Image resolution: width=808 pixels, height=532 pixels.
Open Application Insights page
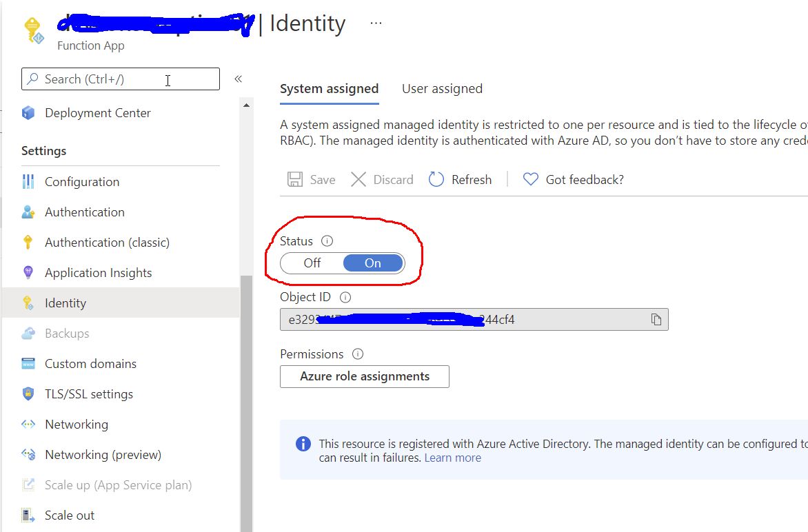(98, 273)
